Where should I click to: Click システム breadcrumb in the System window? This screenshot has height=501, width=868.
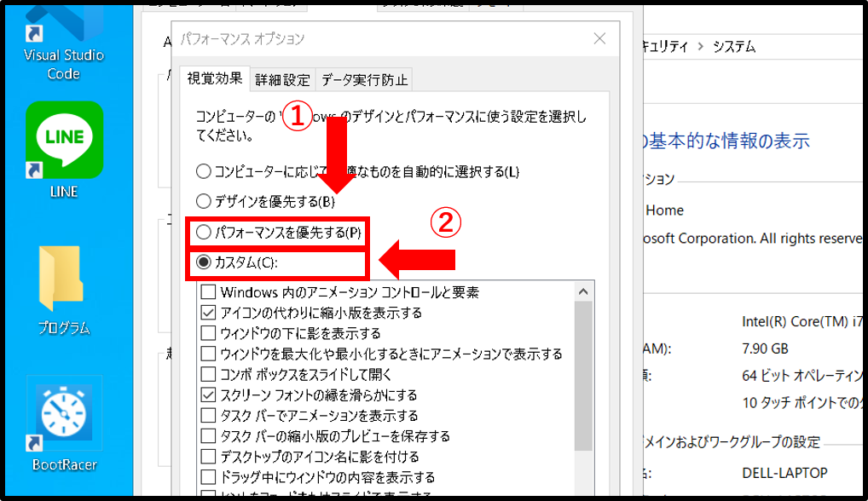pos(734,47)
